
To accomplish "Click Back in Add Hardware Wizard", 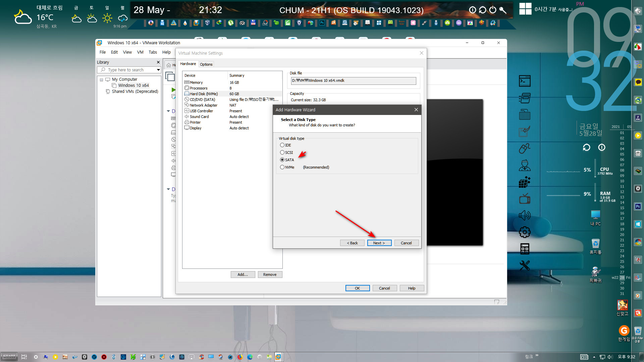I will [x=352, y=243].
